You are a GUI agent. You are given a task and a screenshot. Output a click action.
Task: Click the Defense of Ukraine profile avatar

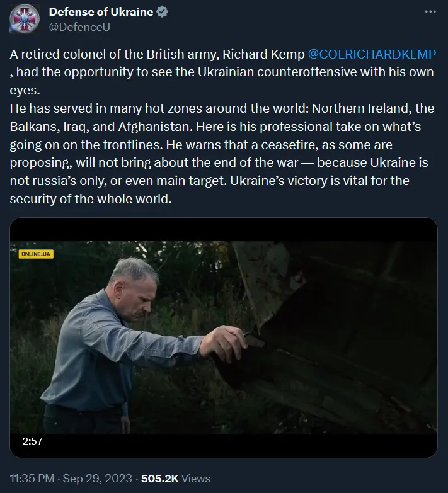point(25,19)
